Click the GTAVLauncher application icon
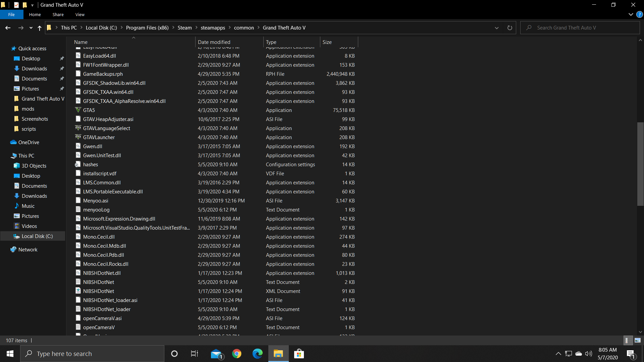644x362 pixels. (78, 137)
